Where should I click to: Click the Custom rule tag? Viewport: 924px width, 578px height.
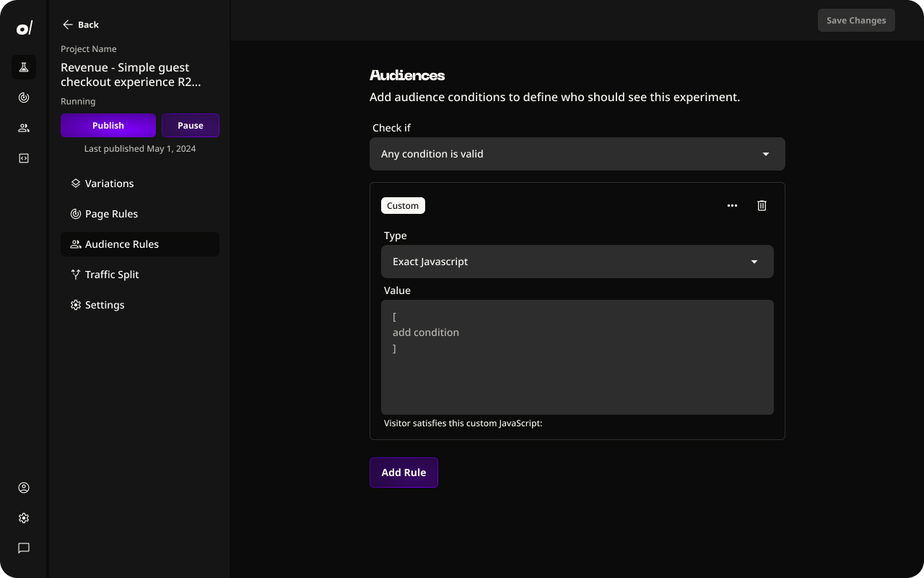tap(403, 206)
